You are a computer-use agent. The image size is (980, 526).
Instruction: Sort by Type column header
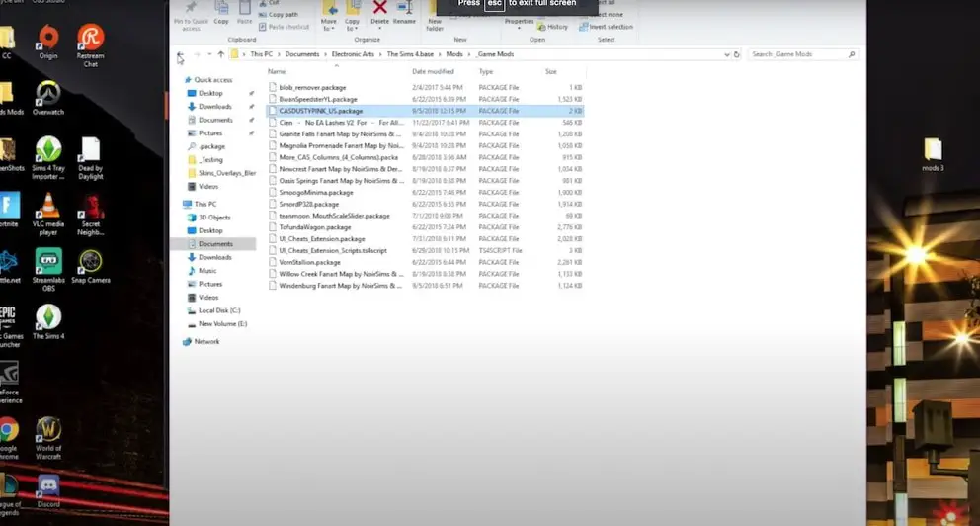pyautogui.click(x=486, y=71)
